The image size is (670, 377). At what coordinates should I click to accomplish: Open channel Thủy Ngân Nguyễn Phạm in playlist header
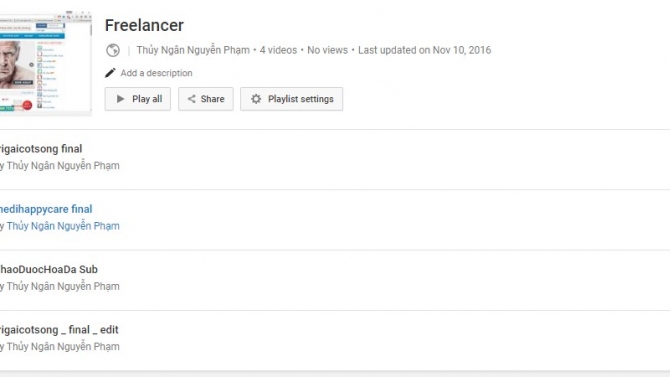pos(193,50)
